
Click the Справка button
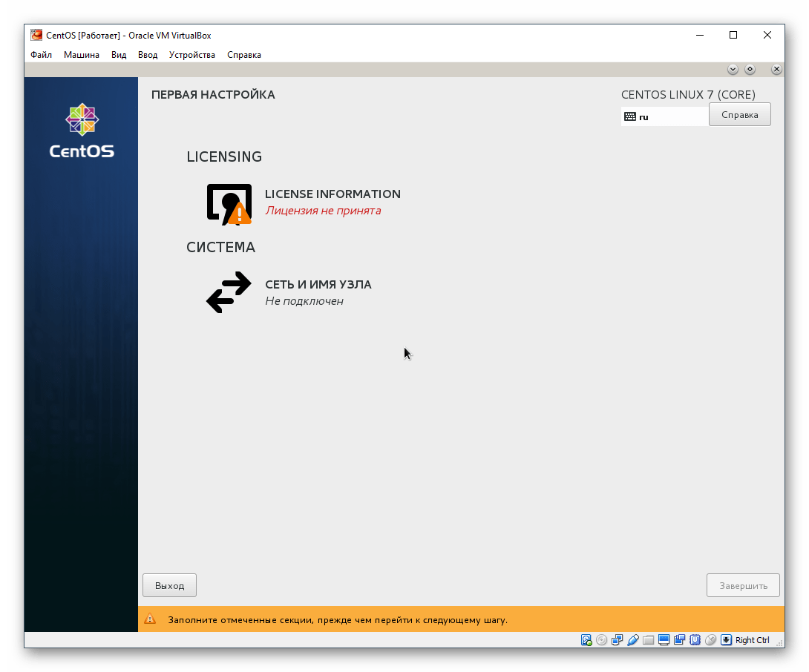point(739,113)
